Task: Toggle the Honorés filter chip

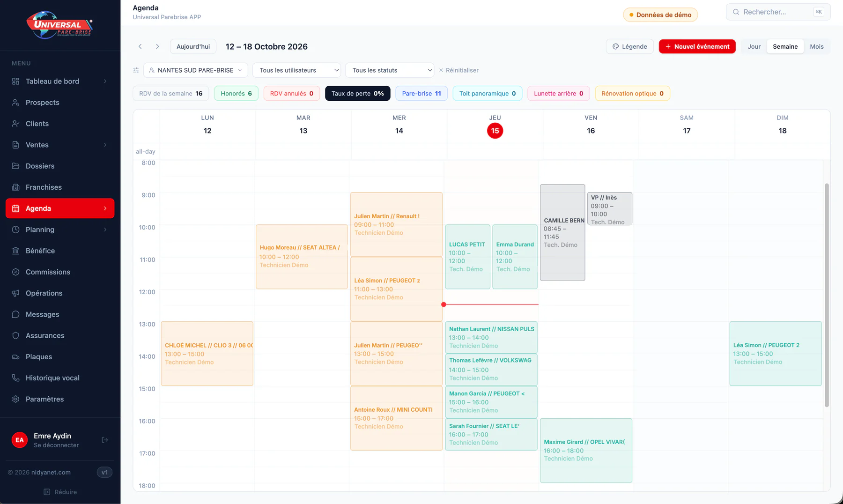Action: (236, 94)
